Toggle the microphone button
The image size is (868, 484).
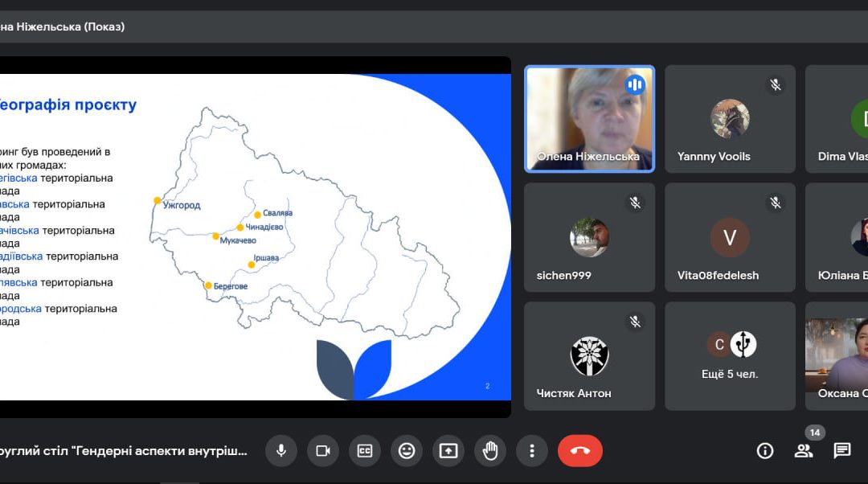click(x=281, y=451)
